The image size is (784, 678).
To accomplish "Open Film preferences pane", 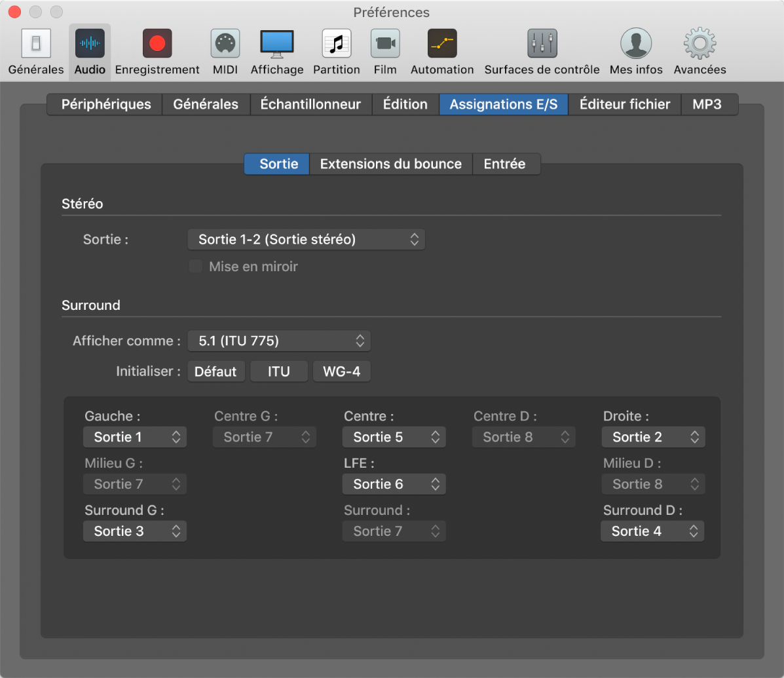I will coord(385,52).
